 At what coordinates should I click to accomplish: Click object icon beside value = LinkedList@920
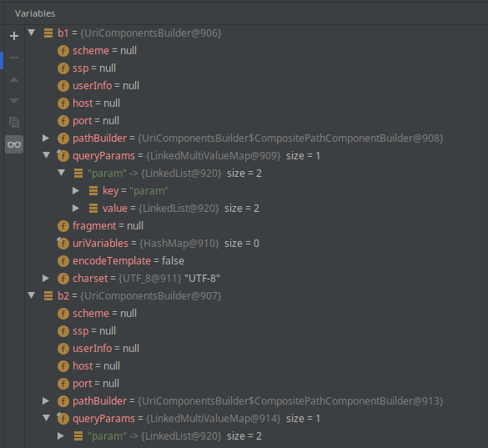pyautogui.click(x=93, y=209)
